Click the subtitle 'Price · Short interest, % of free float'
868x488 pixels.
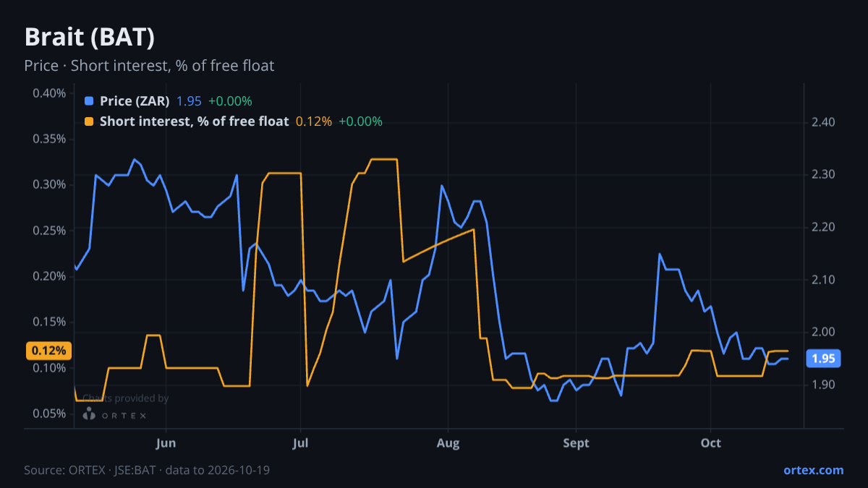pyautogui.click(x=149, y=66)
